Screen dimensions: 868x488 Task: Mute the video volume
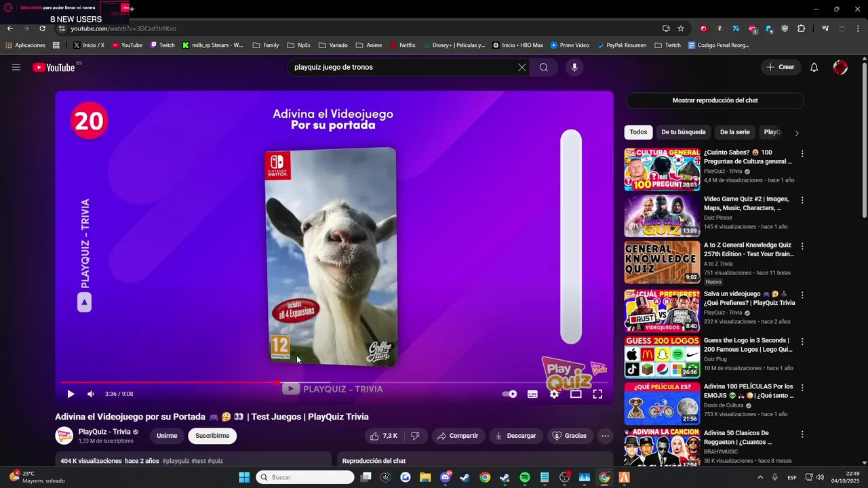click(91, 394)
